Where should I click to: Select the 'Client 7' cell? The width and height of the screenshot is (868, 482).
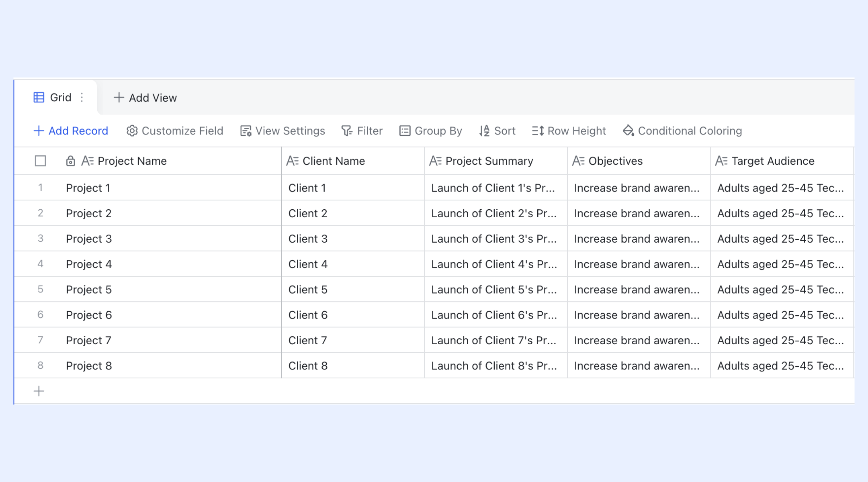353,340
